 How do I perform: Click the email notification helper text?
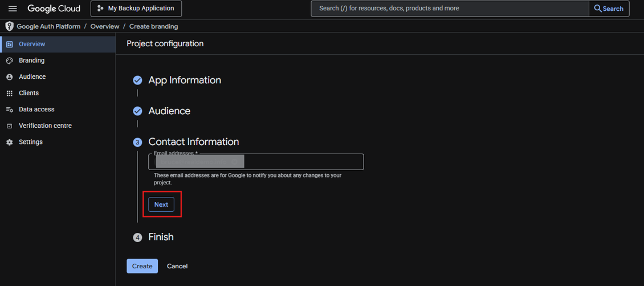248,179
